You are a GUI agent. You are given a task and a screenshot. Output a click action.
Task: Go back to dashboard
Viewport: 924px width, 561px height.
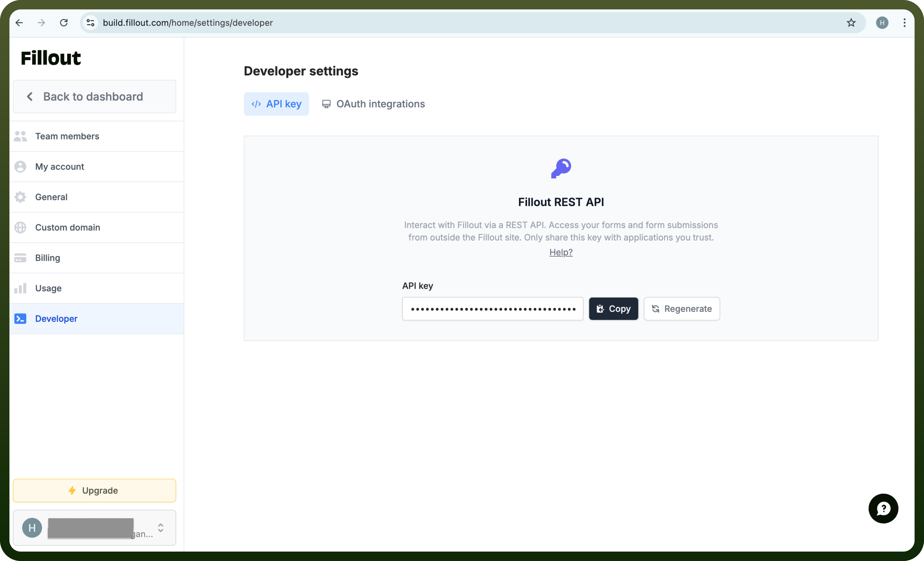coord(95,96)
